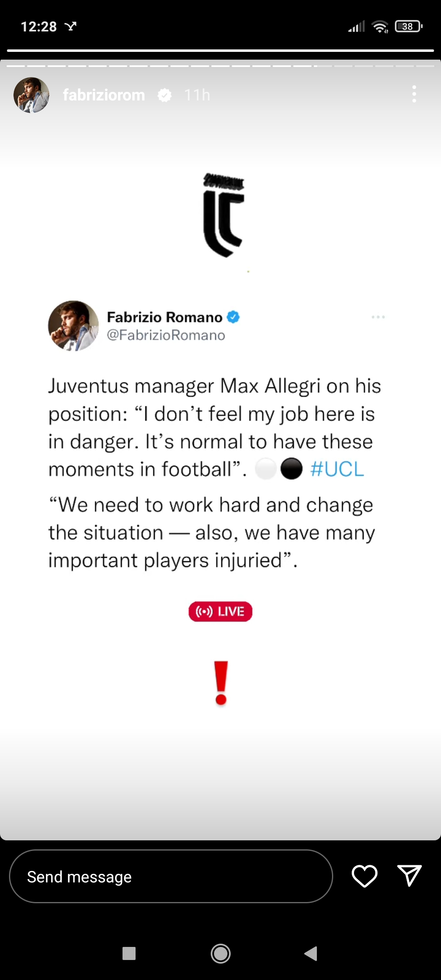Tap the fabriziorom story profile picture

click(31, 95)
